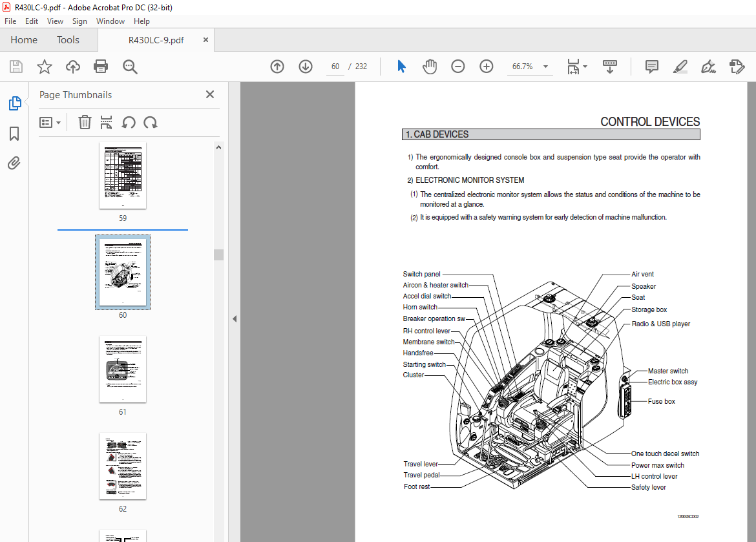
Task: Go to next page arrow
Action: (306, 67)
